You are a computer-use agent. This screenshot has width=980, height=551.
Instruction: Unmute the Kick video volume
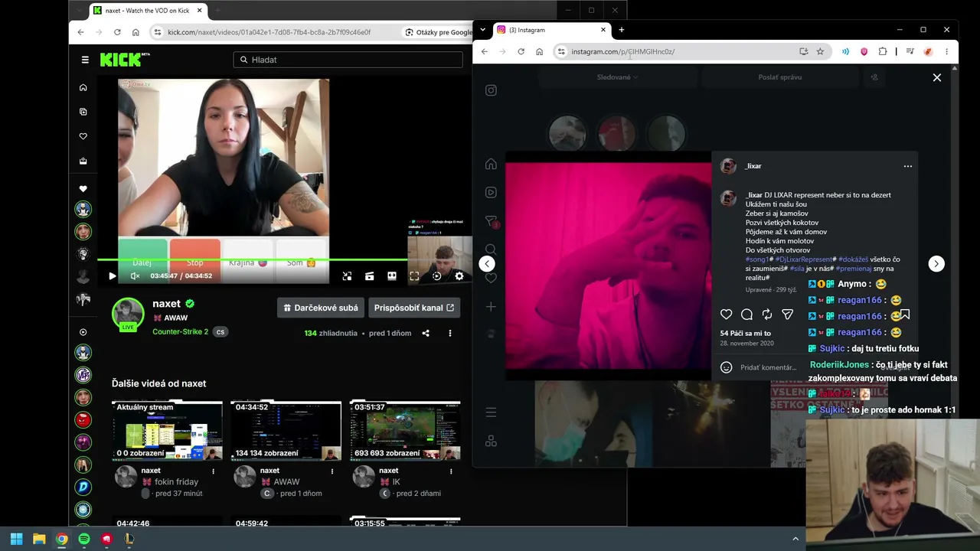click(x=135, y=276)
